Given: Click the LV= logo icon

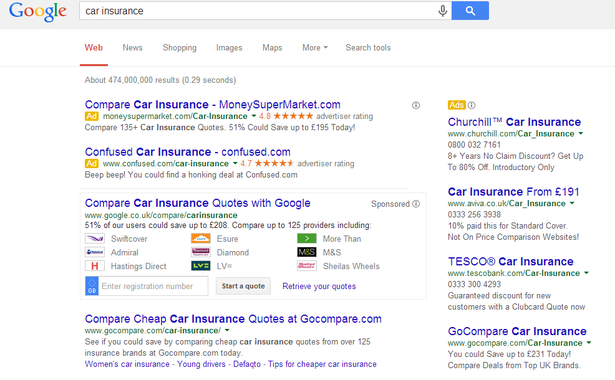Looking at the screenshot, I should click(x=201, y=266).
